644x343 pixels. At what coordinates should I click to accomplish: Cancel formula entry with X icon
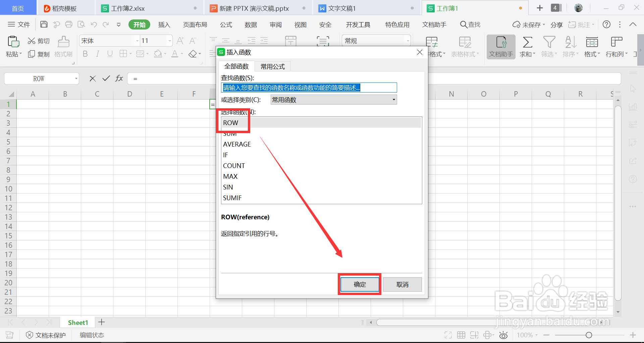click(93, 78)
